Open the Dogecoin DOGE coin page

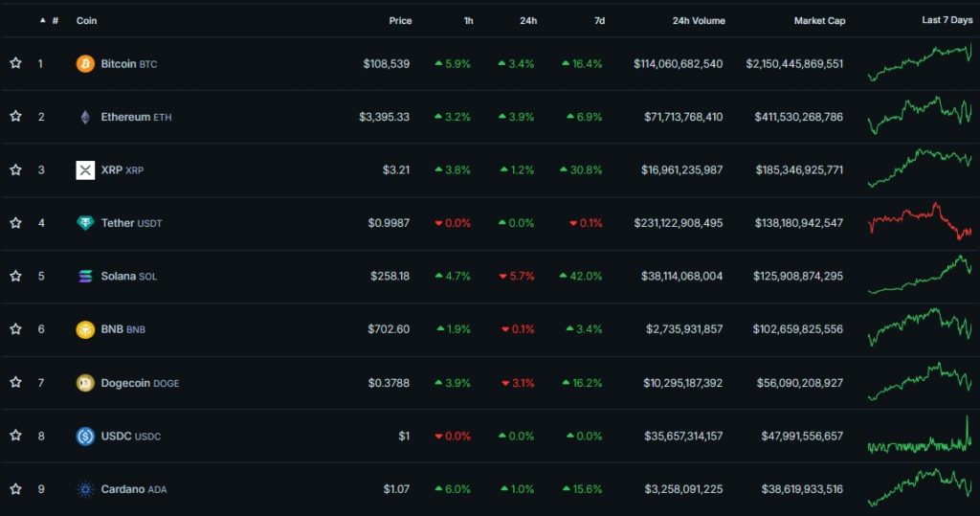click(x=140, y=383)
